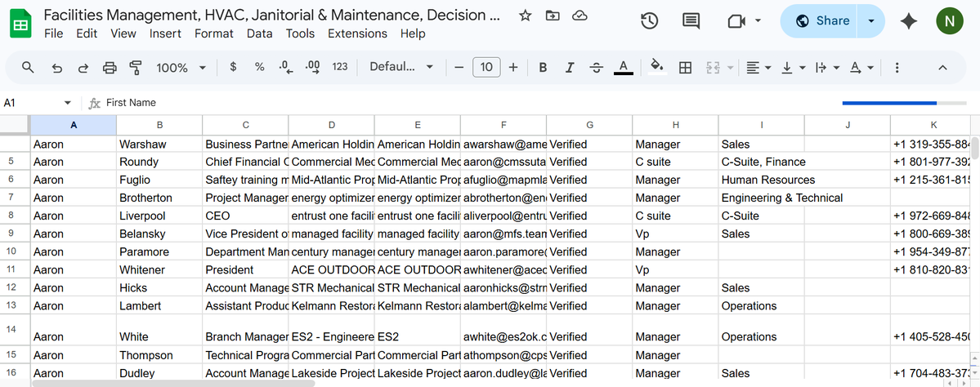
Task: Click the document title text
Action: 272,15
